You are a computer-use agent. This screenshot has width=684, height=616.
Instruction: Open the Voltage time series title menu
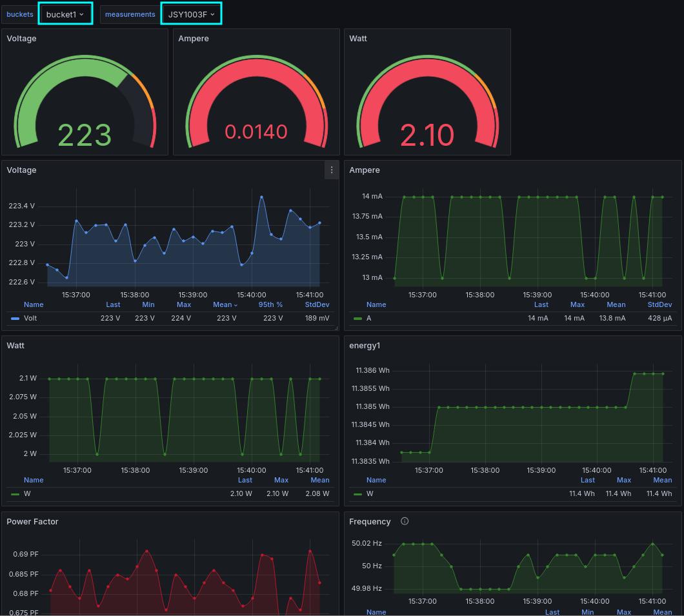click(x=21, y=170)
